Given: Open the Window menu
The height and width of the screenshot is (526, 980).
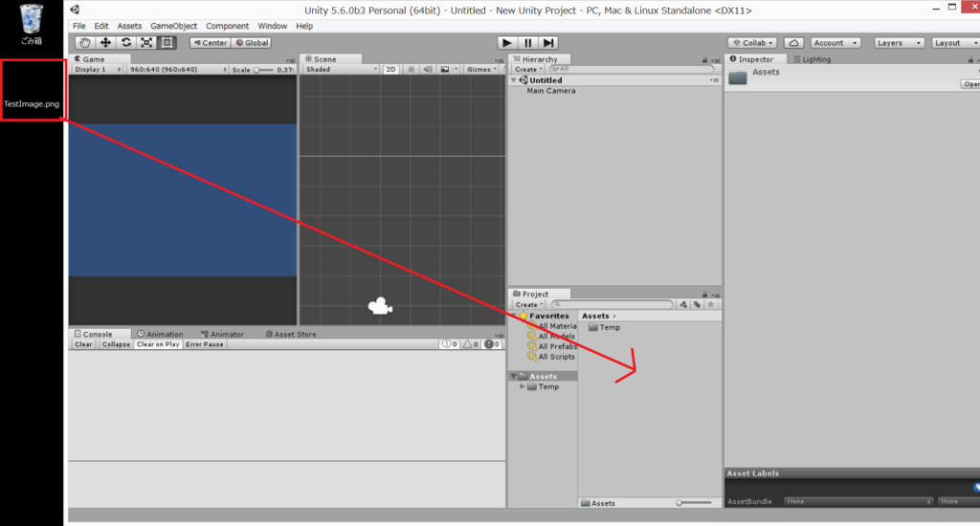Looking at the screenshot, I should [273, 26].
